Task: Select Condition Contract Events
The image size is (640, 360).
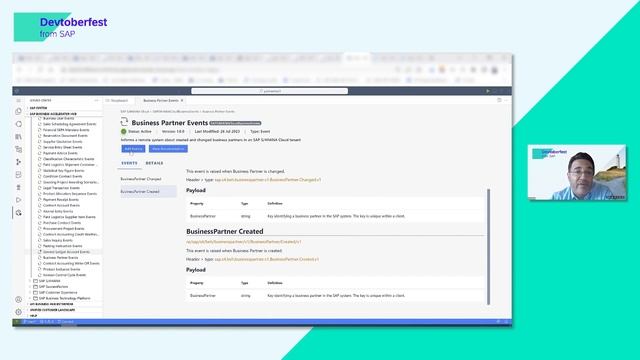Action: tap(62, 176)
